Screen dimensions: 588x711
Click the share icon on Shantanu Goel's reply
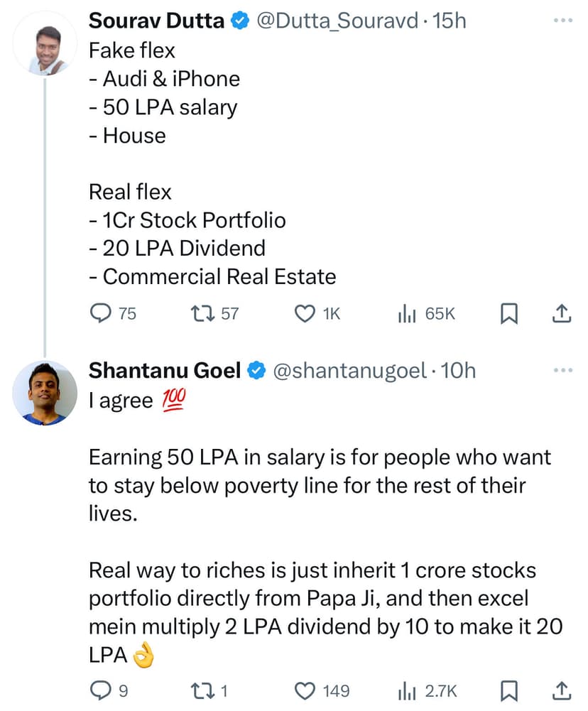click(x=562, y=690)
